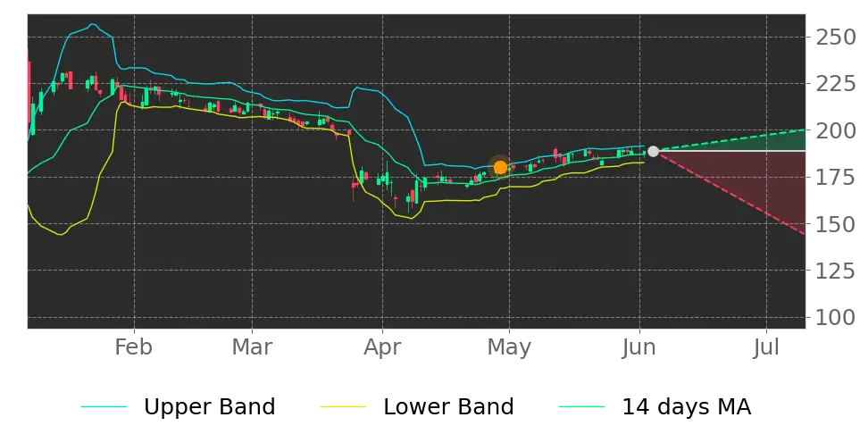Click the Feb x-axis label

point(133,347)
